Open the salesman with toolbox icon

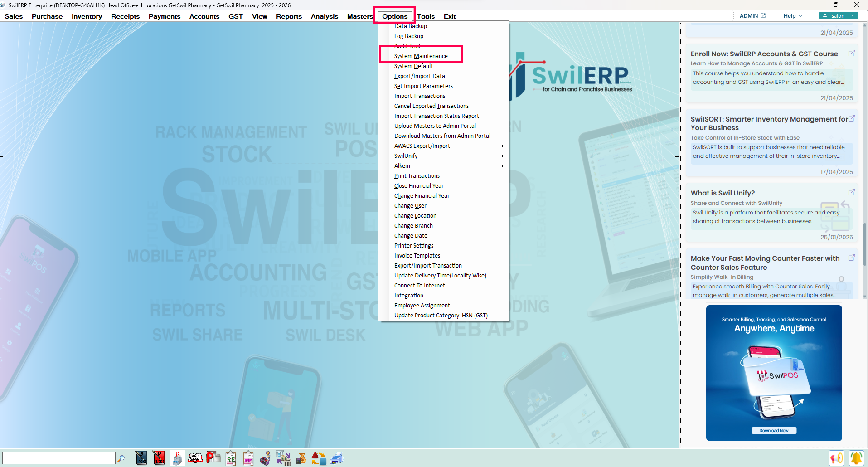[266, 458]
